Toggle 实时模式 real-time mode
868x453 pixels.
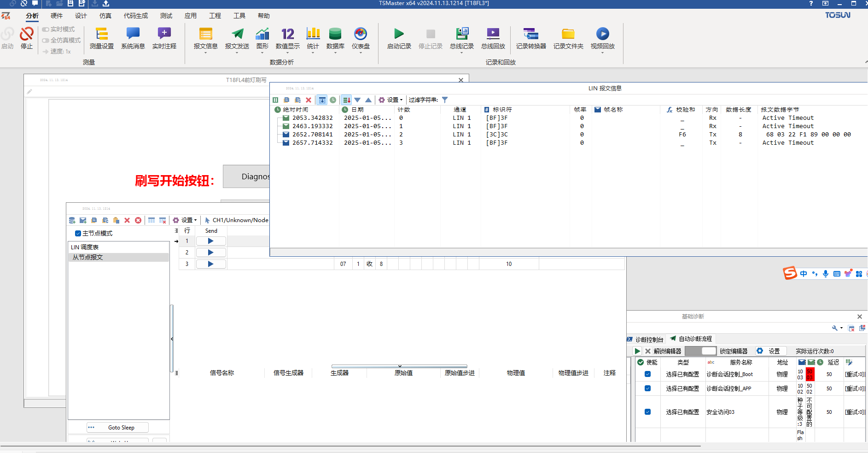58,29
